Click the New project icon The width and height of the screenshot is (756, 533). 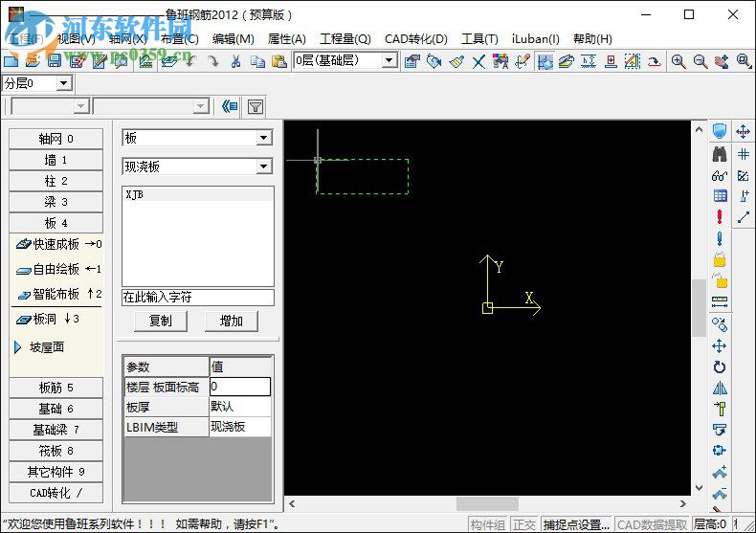pyautogui.click(x=11, y=61)
